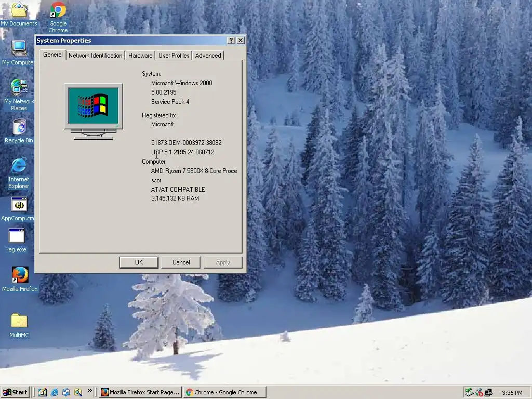Open the Start menu
Viewport: 532px width, 399px height.
pos(15,392)
